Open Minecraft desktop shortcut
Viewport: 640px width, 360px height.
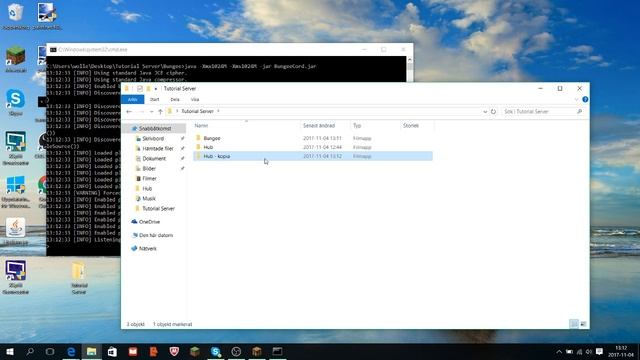[16, 60]
